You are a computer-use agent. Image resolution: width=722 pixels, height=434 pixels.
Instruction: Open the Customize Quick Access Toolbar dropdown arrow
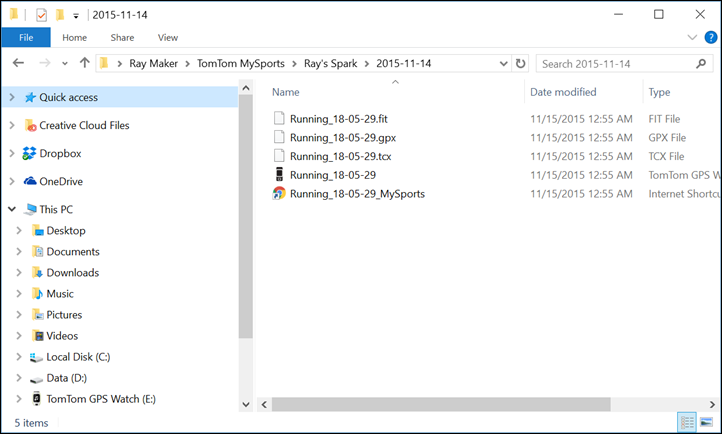pos(76,16)
